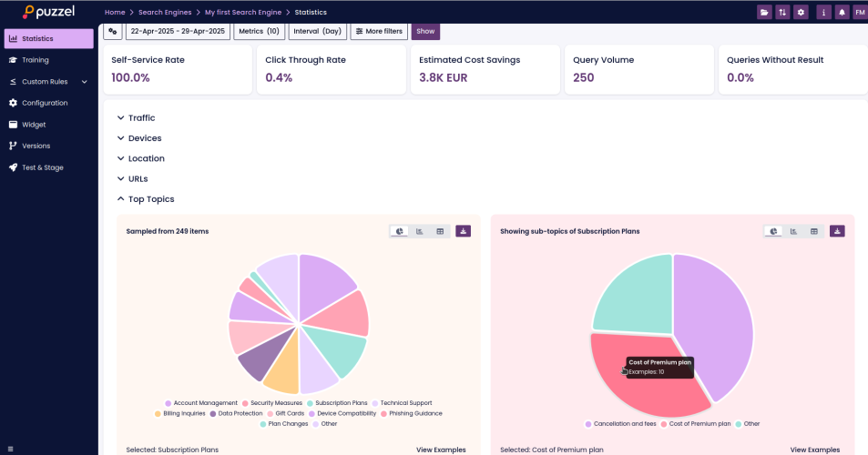Switch left chart to bar chart view
The image size is (868, 455).
pyautogui.click(x=420, y=231)
